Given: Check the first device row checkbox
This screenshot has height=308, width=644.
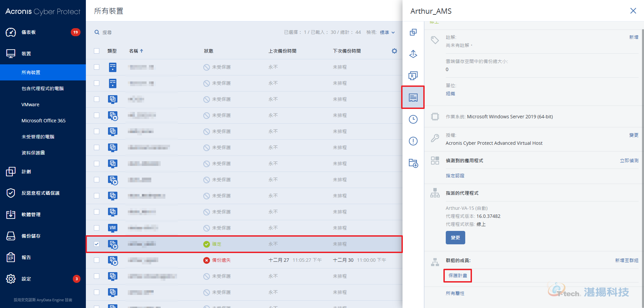Looking at the screenshot, I should tap(97, 67).
